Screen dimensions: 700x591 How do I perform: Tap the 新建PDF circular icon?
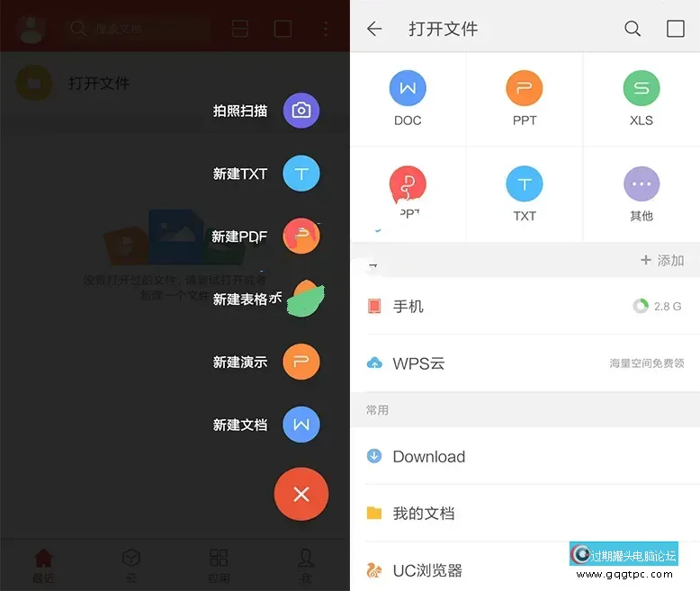[x=301, y=236]
